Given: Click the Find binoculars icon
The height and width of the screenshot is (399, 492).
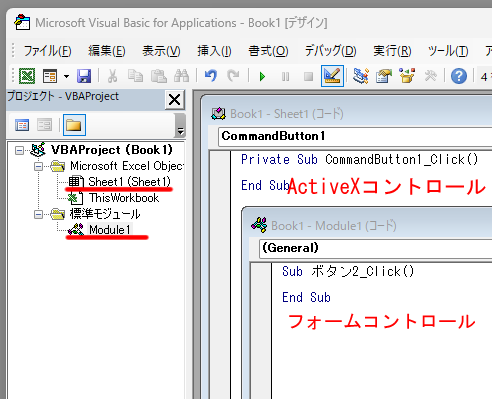Looking at the screenshot, I should pyautogui.click(x=182, y=76).
